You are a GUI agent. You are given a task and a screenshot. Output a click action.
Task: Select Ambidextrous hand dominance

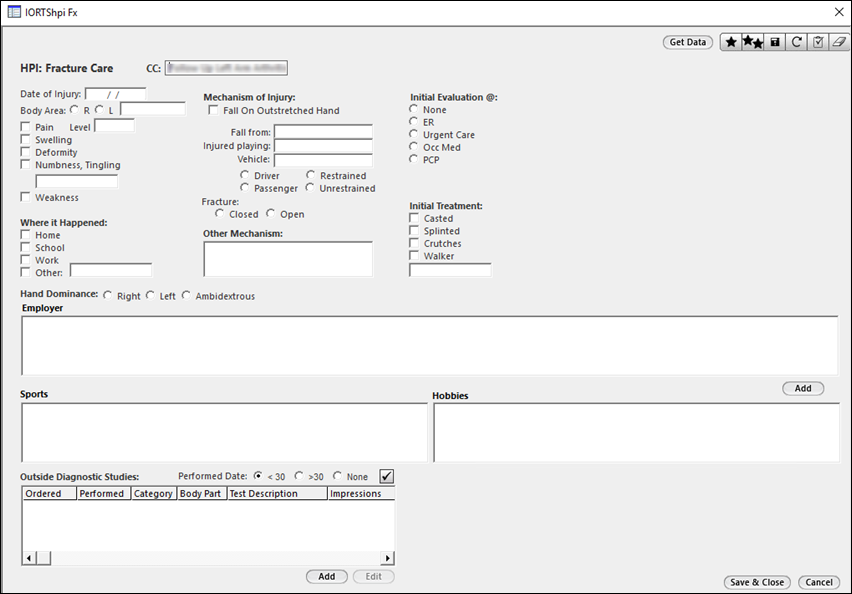coord(186,295)
